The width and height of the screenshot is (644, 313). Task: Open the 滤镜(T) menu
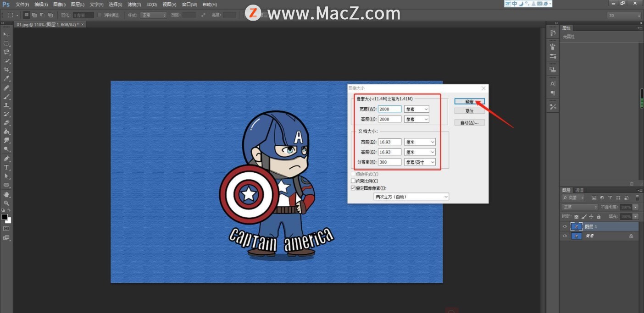click(x=134, y=5)
